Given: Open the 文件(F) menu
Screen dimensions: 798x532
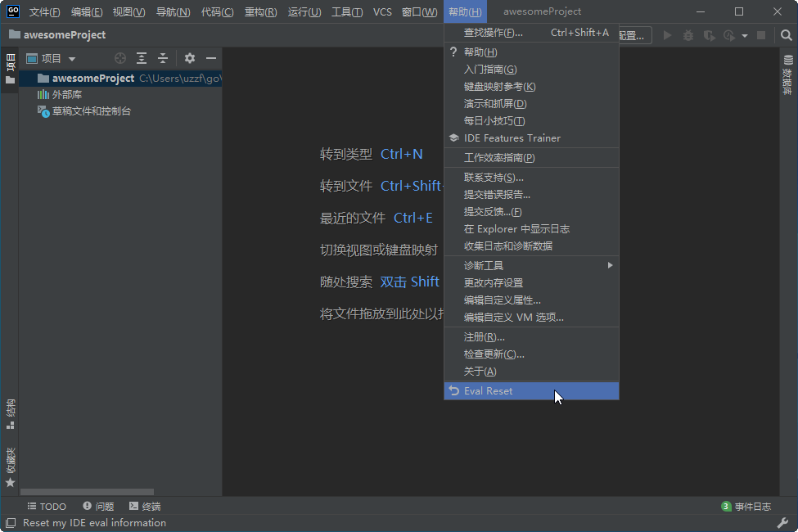Looking at the screenshot, I should click(44, 11).
